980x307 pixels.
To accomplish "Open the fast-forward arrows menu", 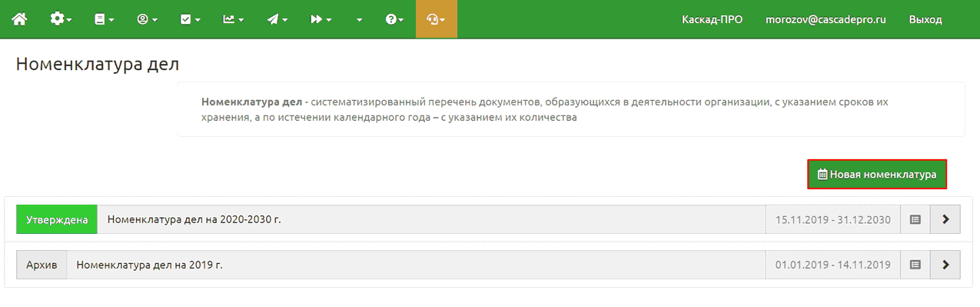I will click(321, 19).
